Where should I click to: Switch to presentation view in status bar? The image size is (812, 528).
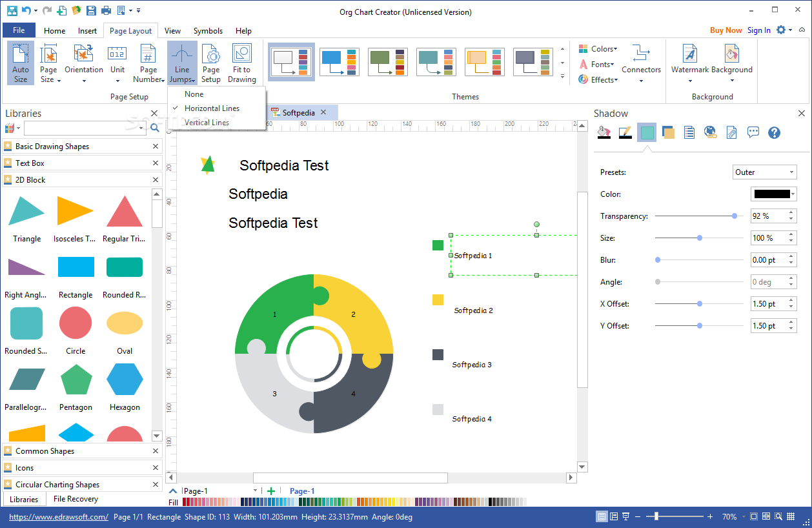pos(626,516)
